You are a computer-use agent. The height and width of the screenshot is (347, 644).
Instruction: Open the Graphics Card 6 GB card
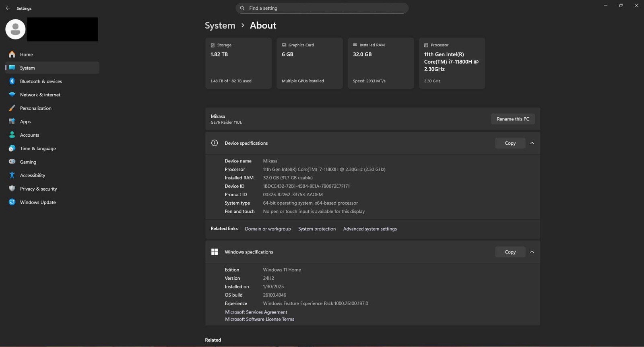(x=310, y=63)
